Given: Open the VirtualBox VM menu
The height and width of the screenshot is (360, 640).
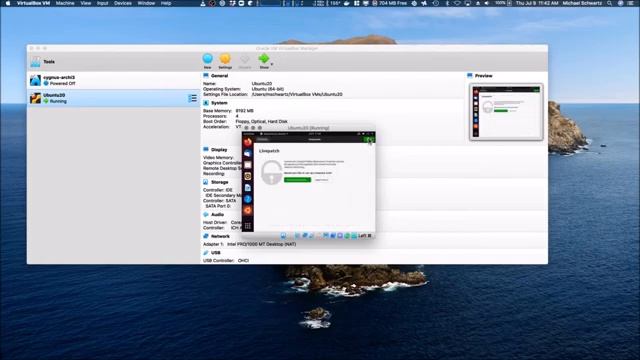Looking at the screenshot, I should click(33, 3).
